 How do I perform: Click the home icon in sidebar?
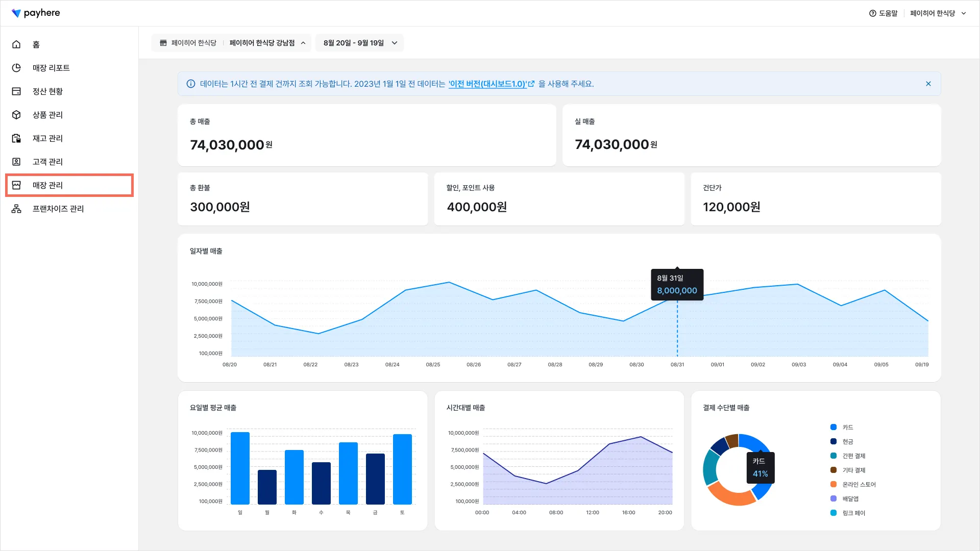(16, 44)
